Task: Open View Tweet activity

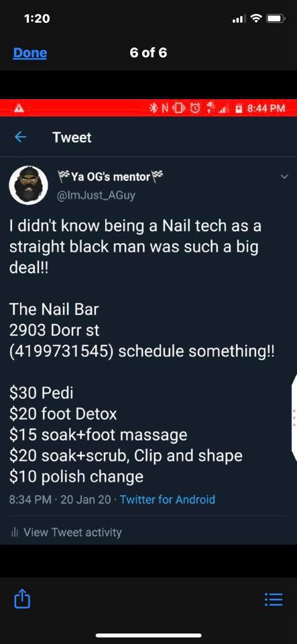Action: tap(72, 533)
